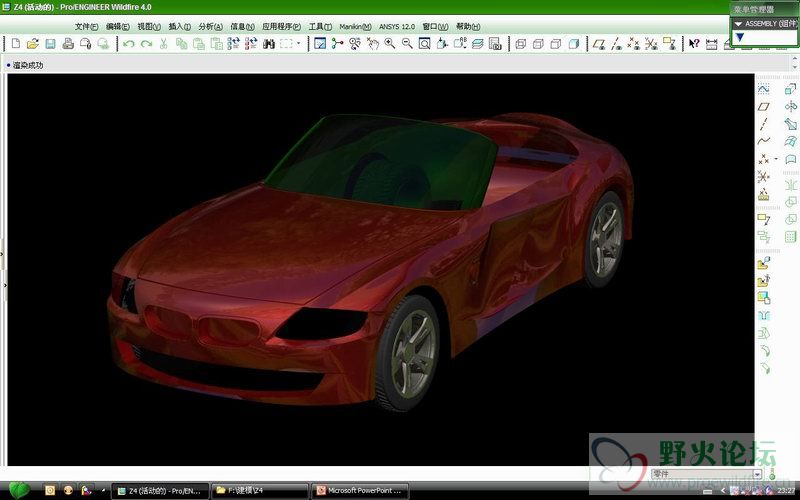
Task: Click the blue down arrow in menu manager
Action: pos(740,37)
